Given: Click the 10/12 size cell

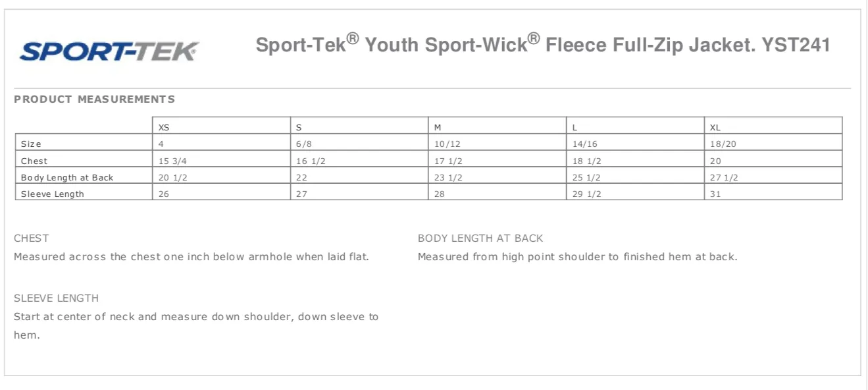Looking at the screenshot, I should tap(498, 142).
